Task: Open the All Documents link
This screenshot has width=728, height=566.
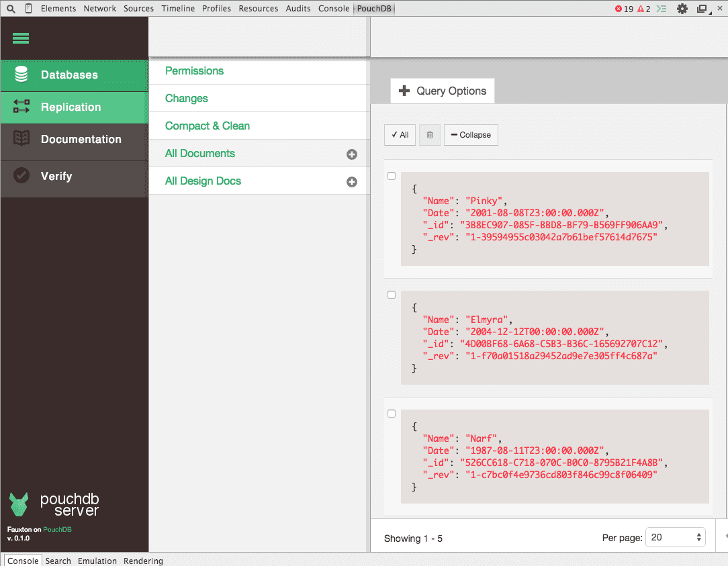Action: coord(199,153)
